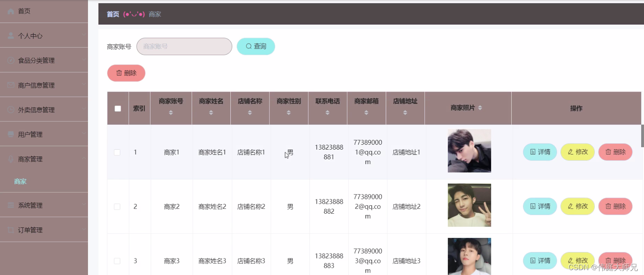Click the 查询 search button
Image resolution: width=644 pixels, height=275 pixels.
[x=256, y=46]
